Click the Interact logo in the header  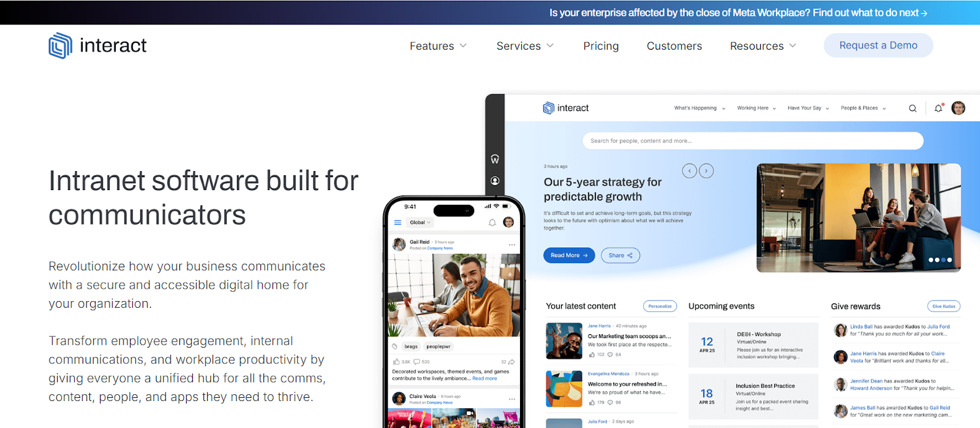click(x=97, y=45)
